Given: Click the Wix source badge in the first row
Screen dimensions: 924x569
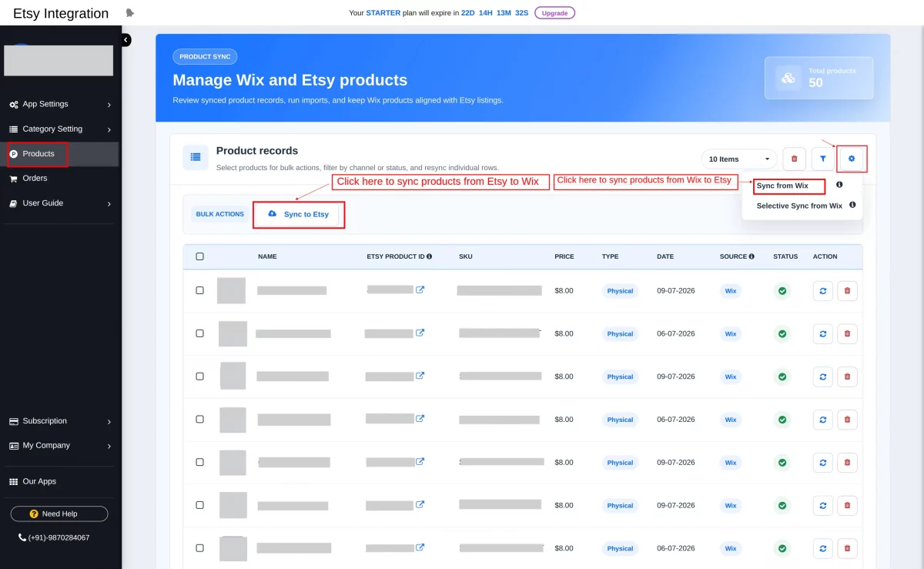Looking at the screenshot, I should point(731,291).
